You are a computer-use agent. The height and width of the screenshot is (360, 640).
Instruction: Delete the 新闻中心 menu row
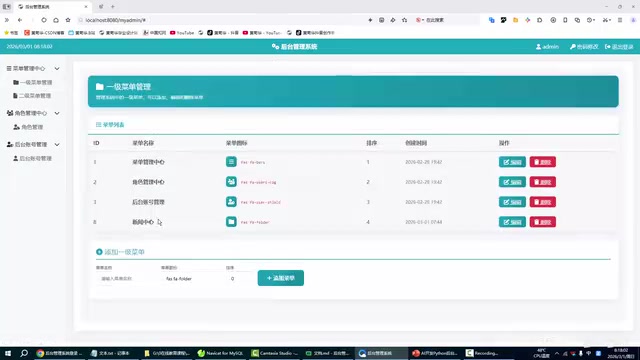click(x=542, y=222)
